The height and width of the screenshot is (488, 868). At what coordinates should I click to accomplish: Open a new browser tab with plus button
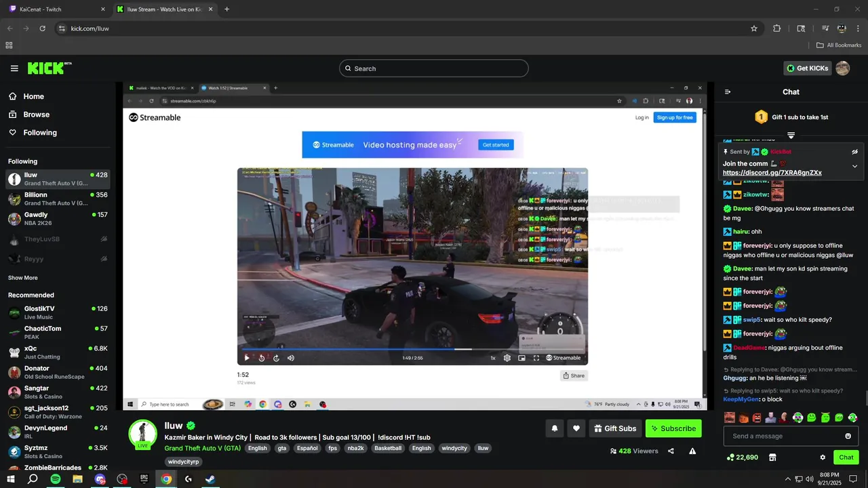[x=226, y=9]
